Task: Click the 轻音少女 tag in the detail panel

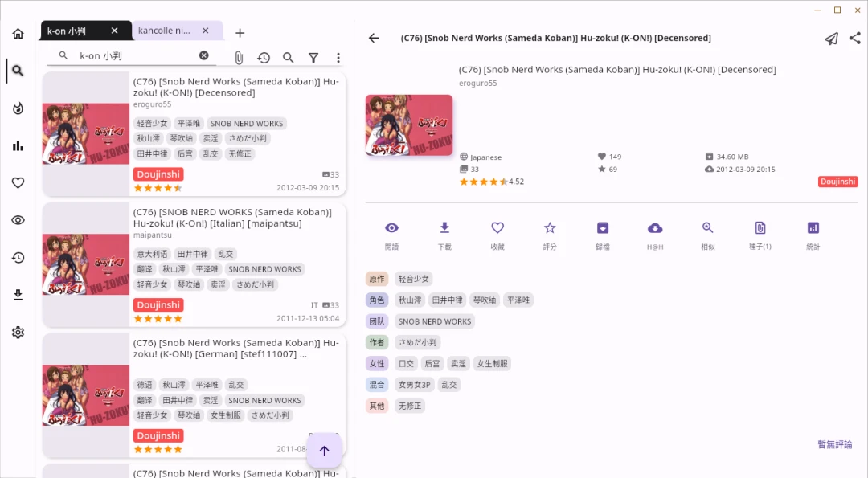Action: tap(414, 279)
